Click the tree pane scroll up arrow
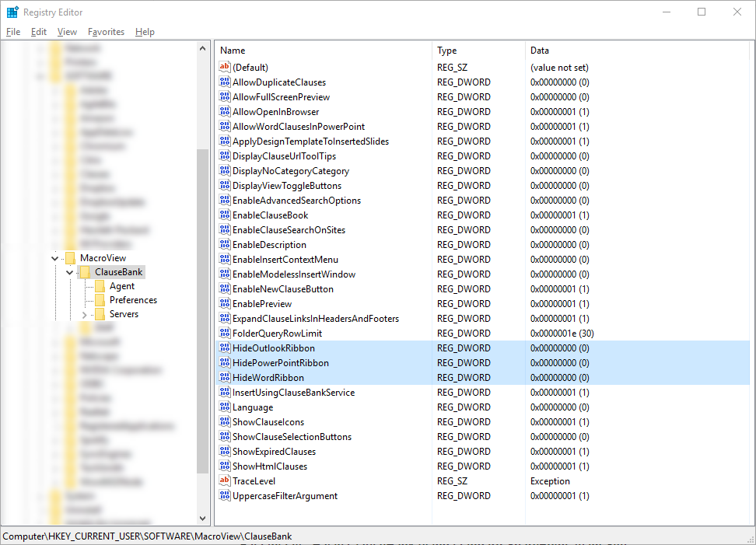The height and width of the screenshot is (545, 756). tap(202, 48)
